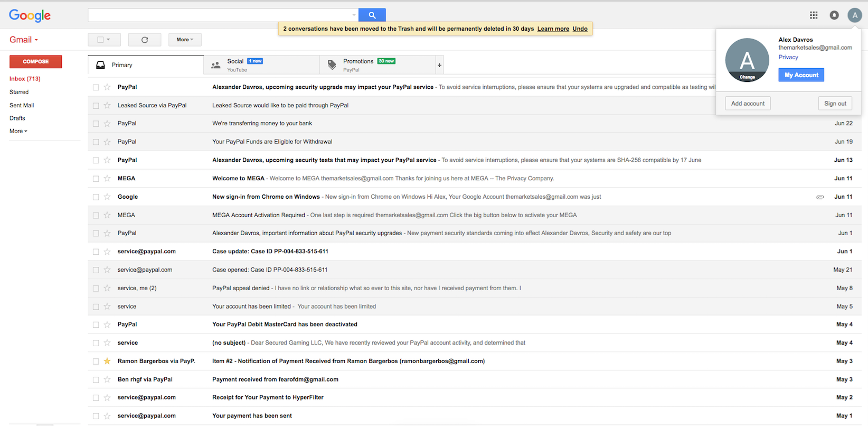Open the notifications bell icon
Image resolution: width=868 pixels, height=426 pixels.
834,15
